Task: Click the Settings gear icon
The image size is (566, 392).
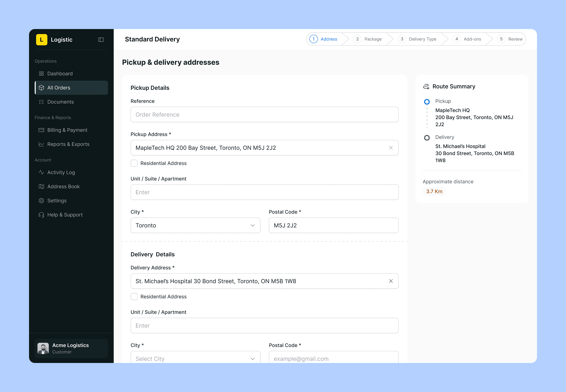Action: [x=41, y=201]
